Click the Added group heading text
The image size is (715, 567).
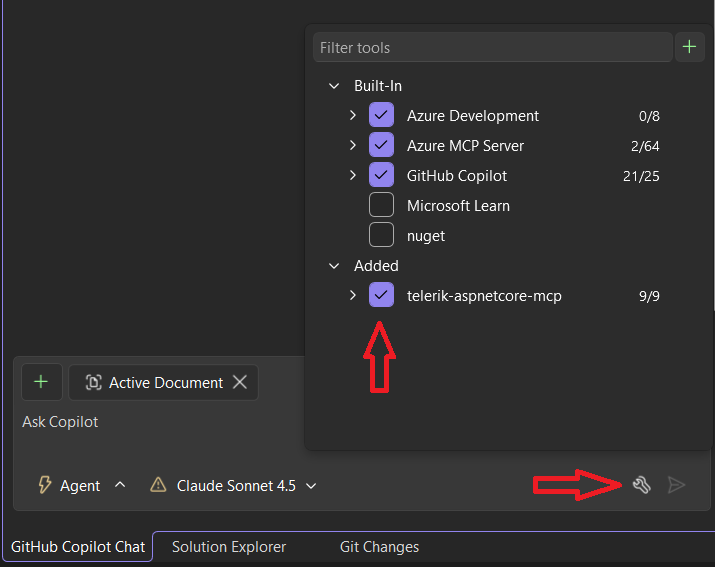click(376, 265)
